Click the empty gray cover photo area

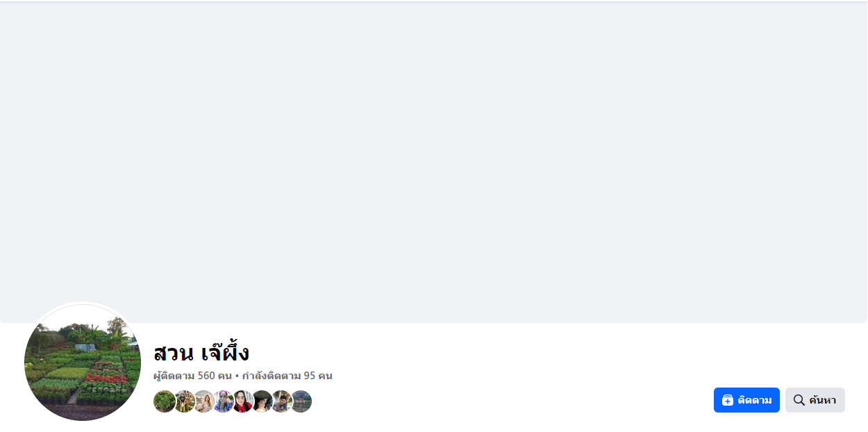[x=433, y=161]
